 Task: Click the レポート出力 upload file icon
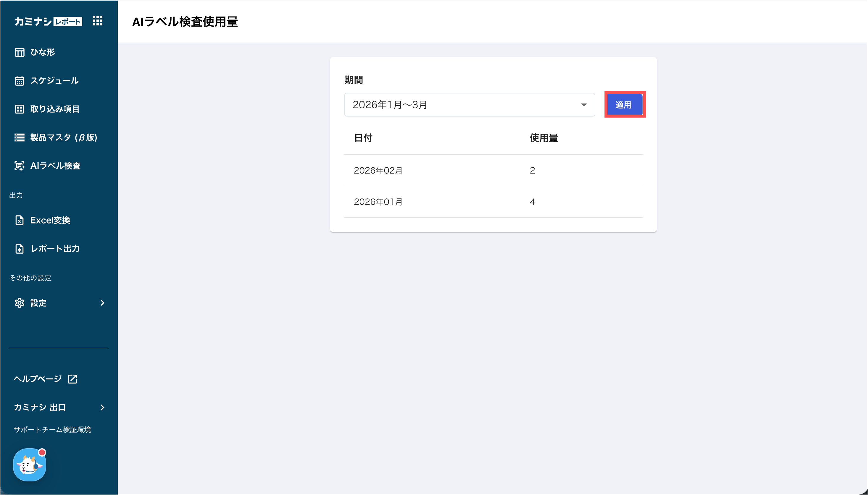click(20, 249)
